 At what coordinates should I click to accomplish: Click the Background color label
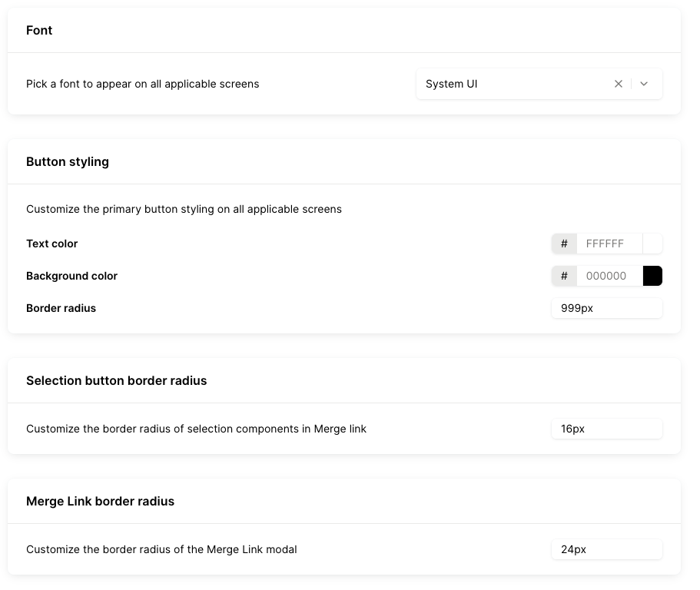(71, 276)
